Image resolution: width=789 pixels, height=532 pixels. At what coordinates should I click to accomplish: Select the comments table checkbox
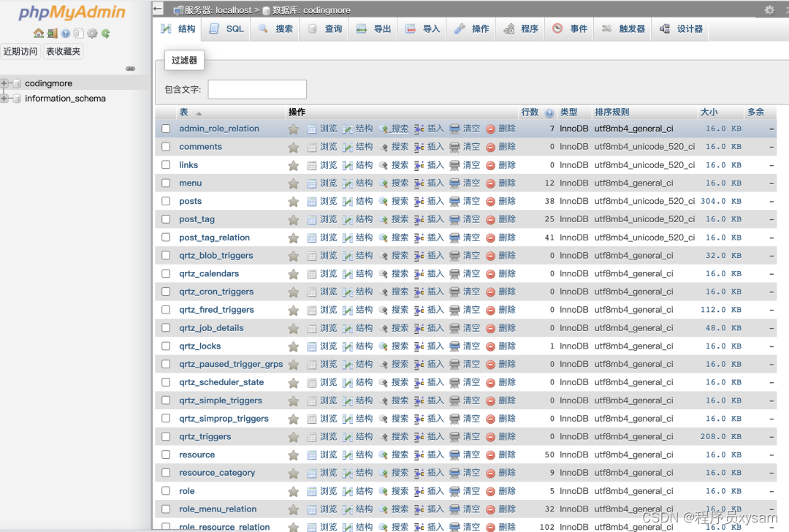click(x=166, y=146)
